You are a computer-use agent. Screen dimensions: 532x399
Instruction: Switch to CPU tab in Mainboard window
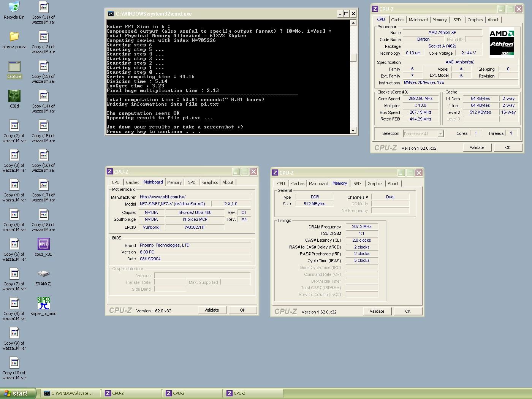coord(116,182)
